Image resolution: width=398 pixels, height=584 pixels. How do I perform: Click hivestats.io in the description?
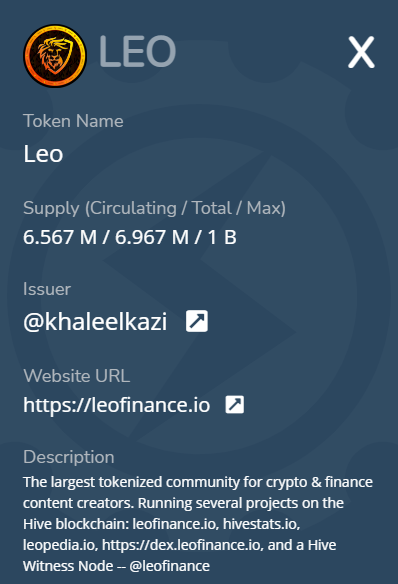coord(261,524)
